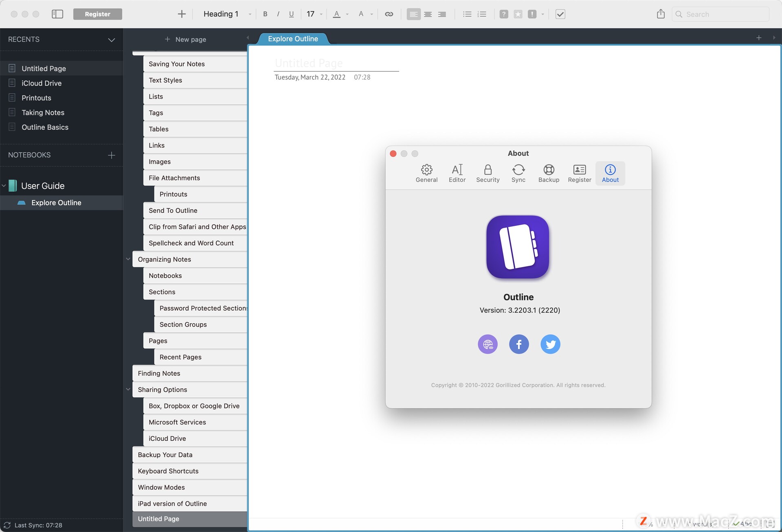Open the Twitter icon link
Viewport: 782px width, 532px height.
tap(550, 344)
